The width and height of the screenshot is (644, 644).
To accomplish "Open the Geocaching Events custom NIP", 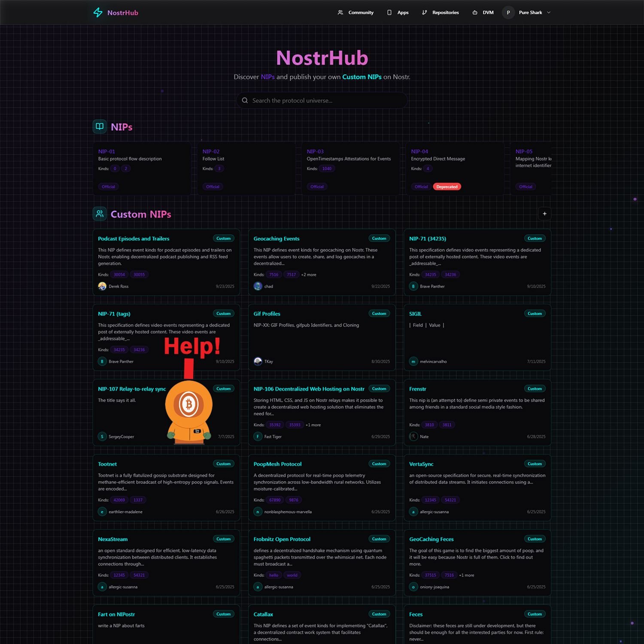I will (276, 239).
